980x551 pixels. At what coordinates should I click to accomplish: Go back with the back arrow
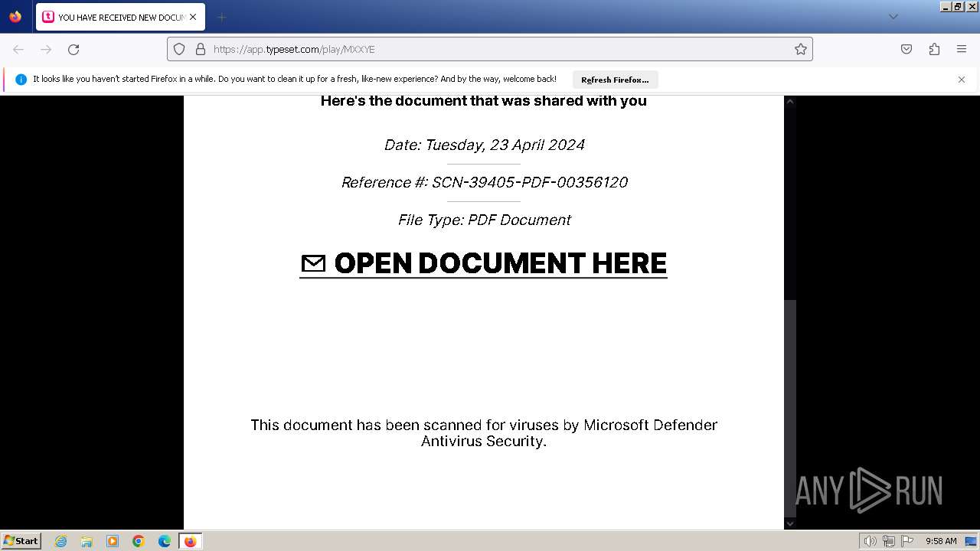pyautogui.click(x=18, y=49)
